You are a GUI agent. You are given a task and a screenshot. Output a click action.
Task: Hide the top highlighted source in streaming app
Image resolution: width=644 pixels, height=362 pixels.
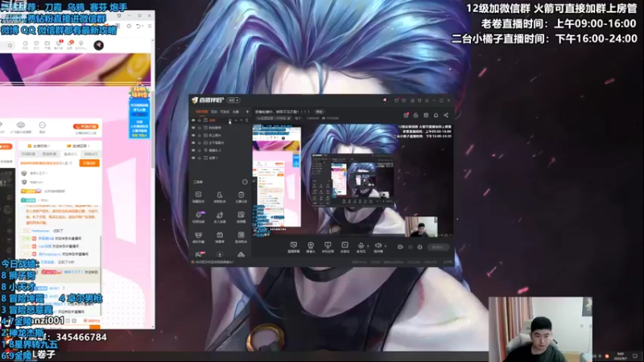[x=193, y=120]
